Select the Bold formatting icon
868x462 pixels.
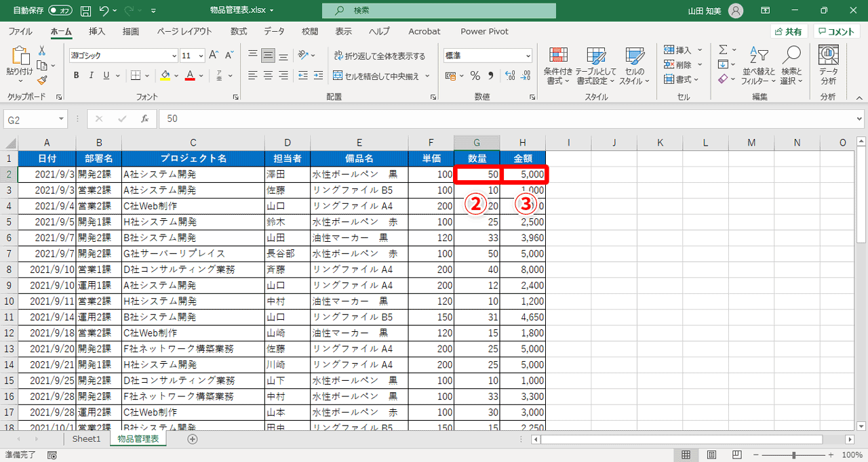point(75,75)
